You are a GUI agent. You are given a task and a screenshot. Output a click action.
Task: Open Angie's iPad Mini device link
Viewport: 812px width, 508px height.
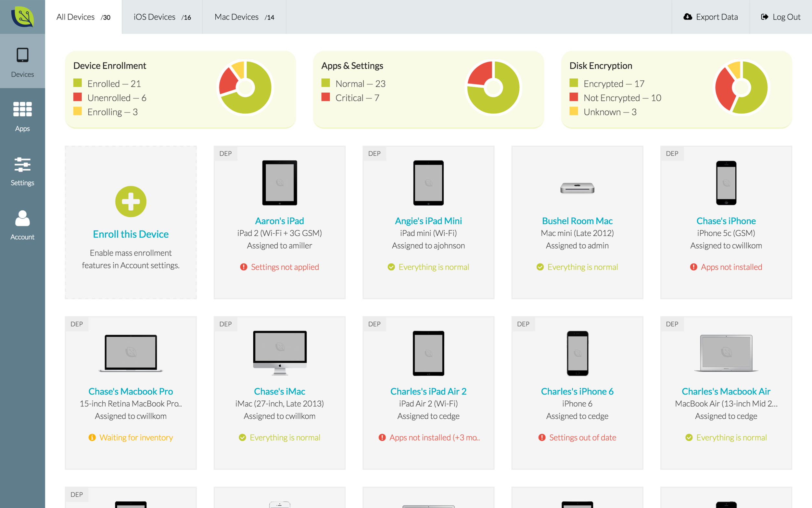428,221
